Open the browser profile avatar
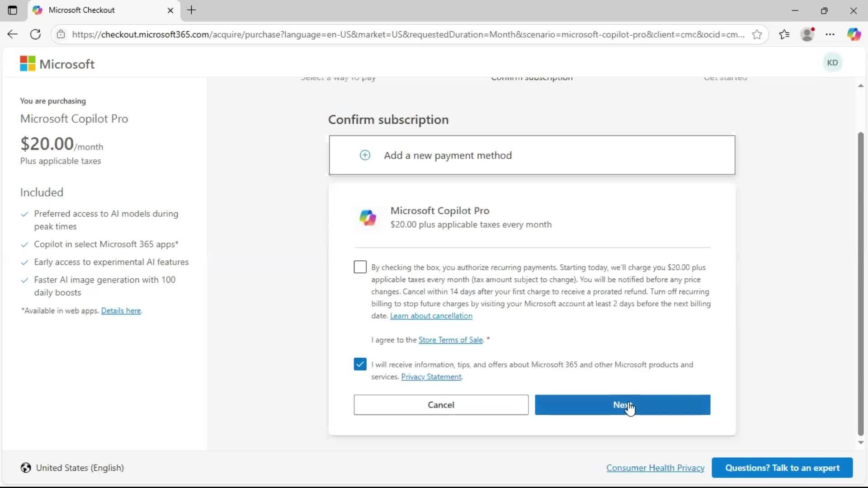This screenshot has width=868, height=488. [x=807, y=34]
